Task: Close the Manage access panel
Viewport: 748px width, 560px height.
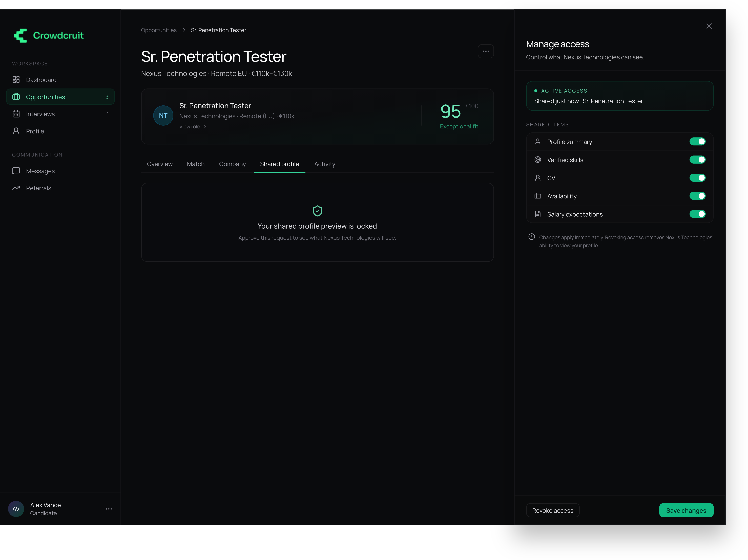Action: coord(709,26)
